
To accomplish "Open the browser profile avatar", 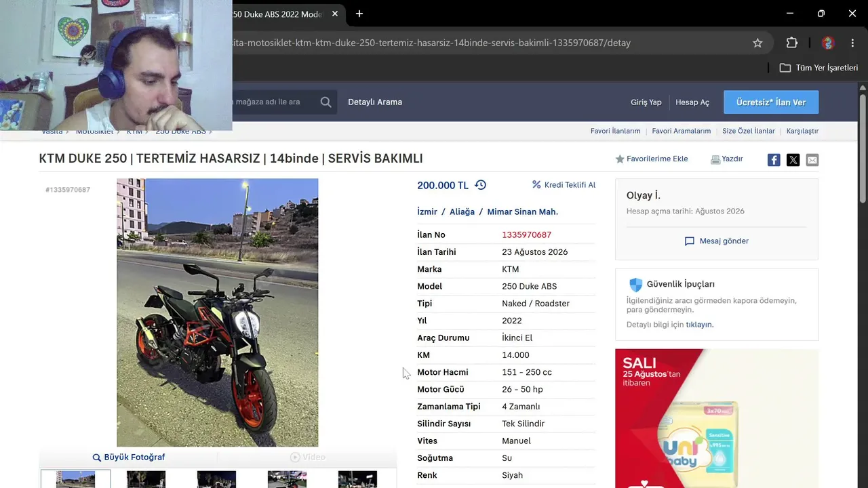I will coord(827,43).
